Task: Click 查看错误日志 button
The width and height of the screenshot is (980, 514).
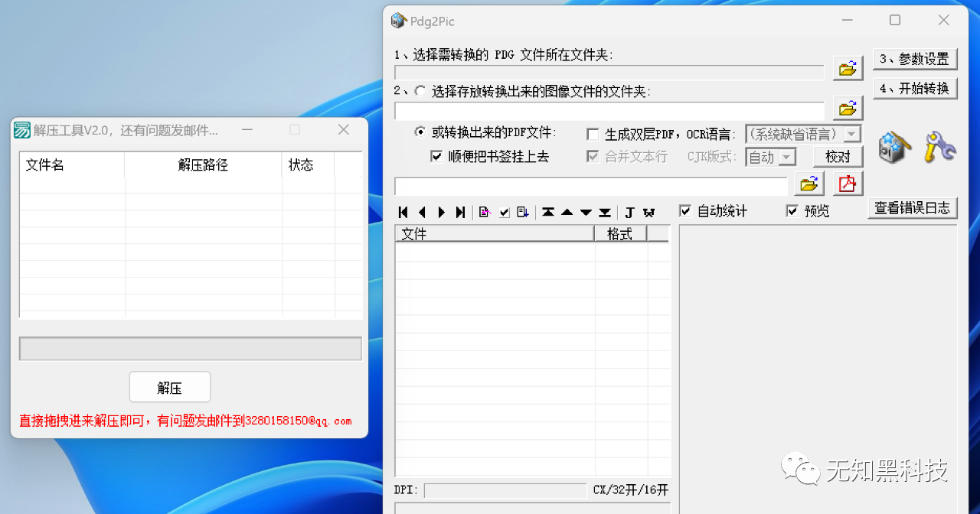Action: tap(913, 208)
